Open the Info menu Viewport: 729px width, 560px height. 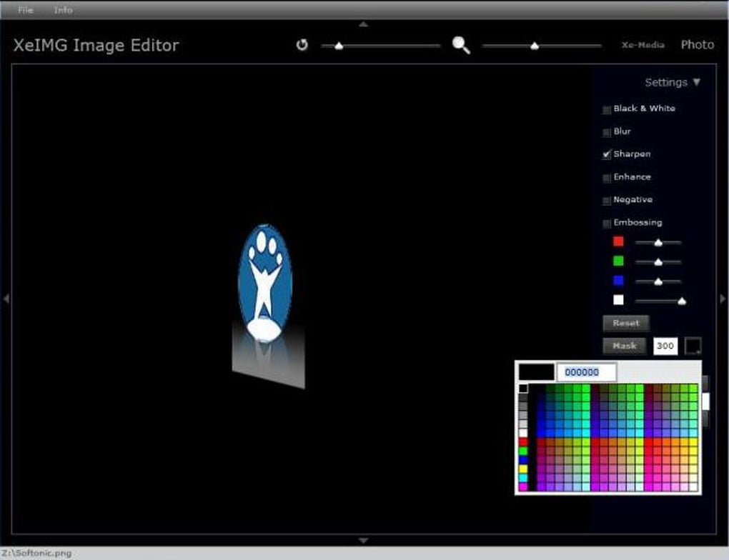pyautogui.click(x=63, y=10)
